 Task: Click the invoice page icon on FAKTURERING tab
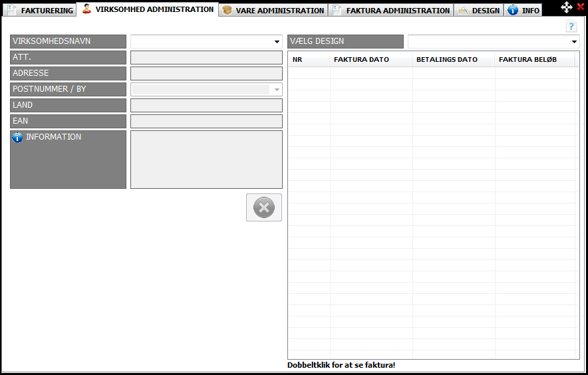click(11, 10)
